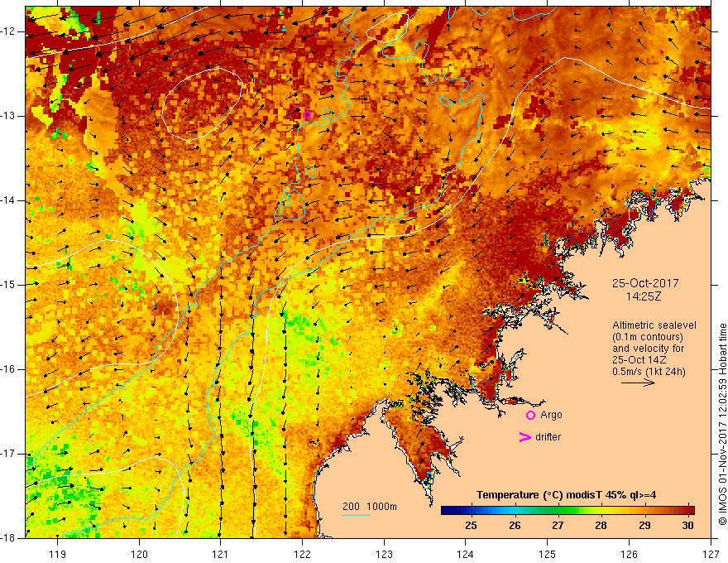Image resolution: width=728 pixels, height=563 pixels.
Task: Click the 'drifter' legend label
Action: tap(548, 437)
